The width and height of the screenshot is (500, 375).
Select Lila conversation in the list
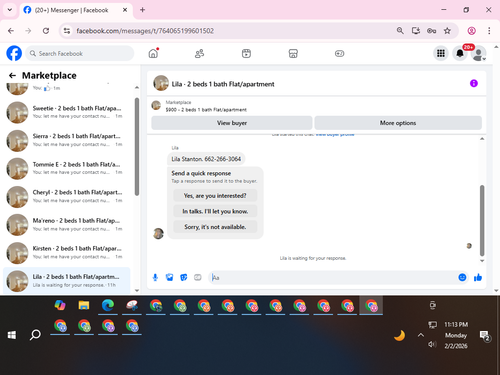(67, 281)
